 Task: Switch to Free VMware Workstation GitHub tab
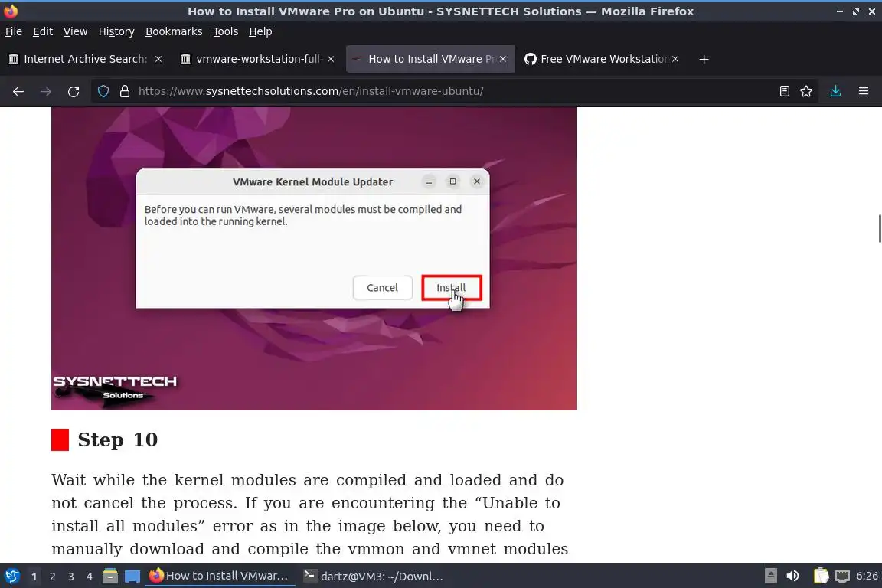click(602, 59)
